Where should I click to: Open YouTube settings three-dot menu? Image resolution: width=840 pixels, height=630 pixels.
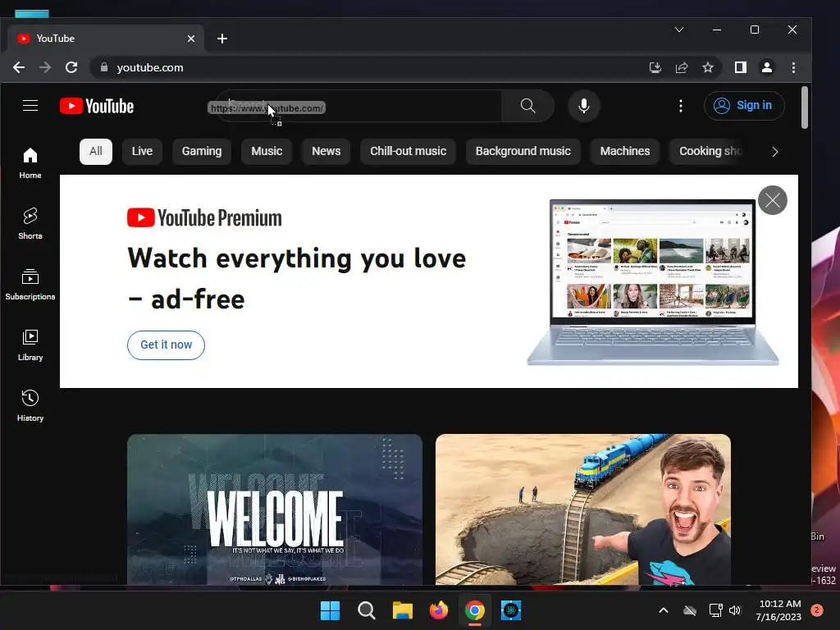[x=680, y=106]
